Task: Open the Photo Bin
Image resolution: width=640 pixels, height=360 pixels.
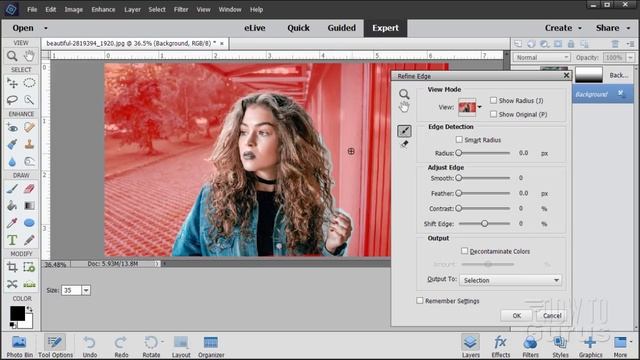Action: [x=19, y=346]
